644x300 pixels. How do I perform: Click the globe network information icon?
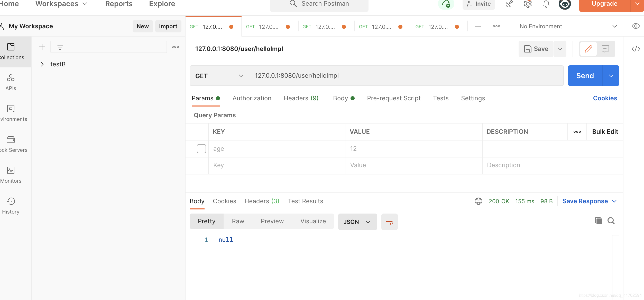478,201
